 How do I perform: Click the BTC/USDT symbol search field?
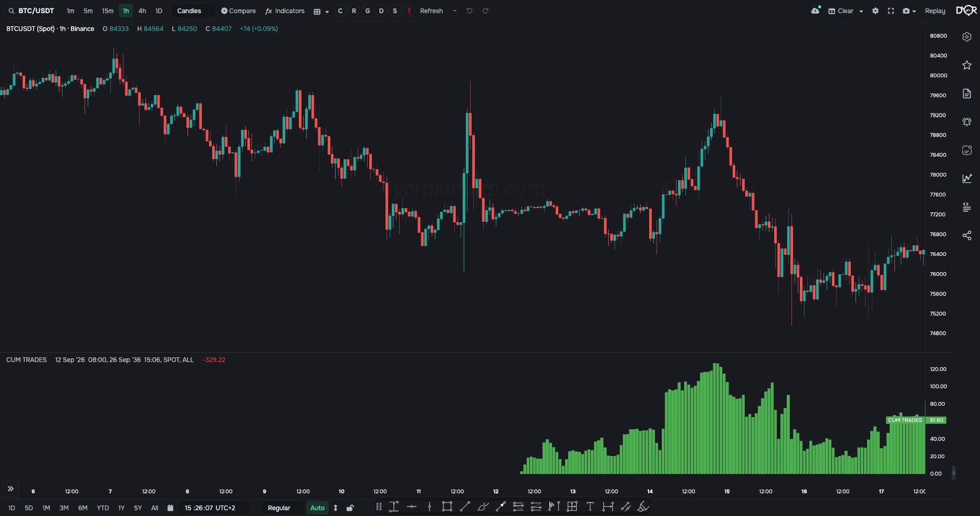tap(32, 11)
